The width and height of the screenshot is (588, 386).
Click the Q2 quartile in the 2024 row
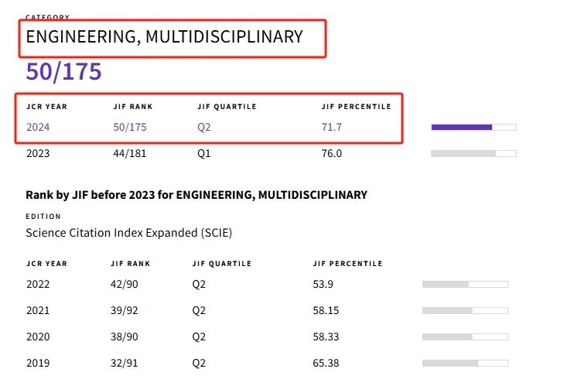[204, 127]
